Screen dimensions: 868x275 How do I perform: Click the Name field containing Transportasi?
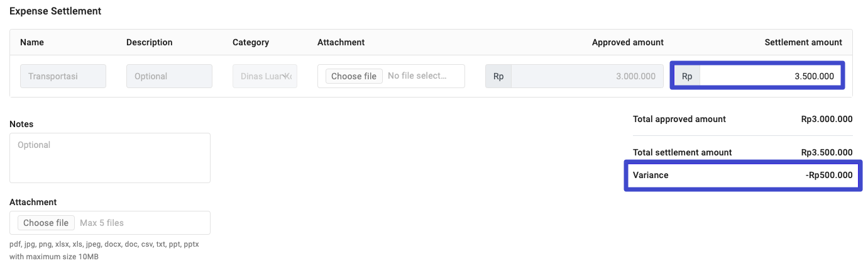click(63, 76)
